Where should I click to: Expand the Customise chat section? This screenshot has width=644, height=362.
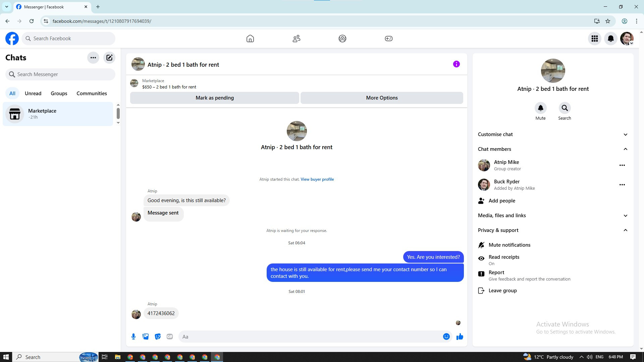click(x=553, y=134)
